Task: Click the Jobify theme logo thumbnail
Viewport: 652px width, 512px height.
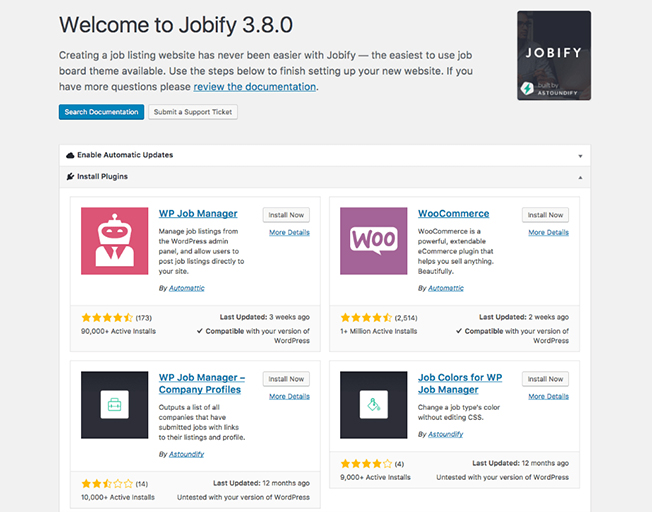Action: (x=554, y=55)
